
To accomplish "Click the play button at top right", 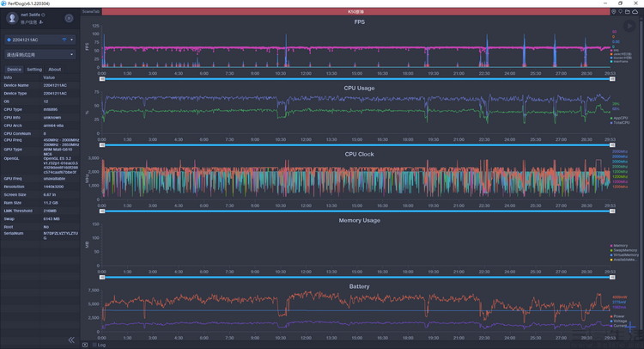I will 629,27.
